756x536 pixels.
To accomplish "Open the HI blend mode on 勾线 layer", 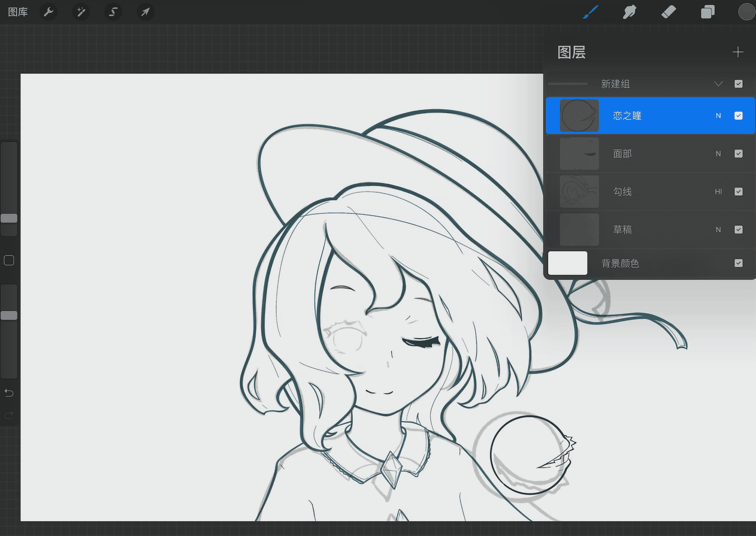I will pyautogui.click(x=718, y=192).
